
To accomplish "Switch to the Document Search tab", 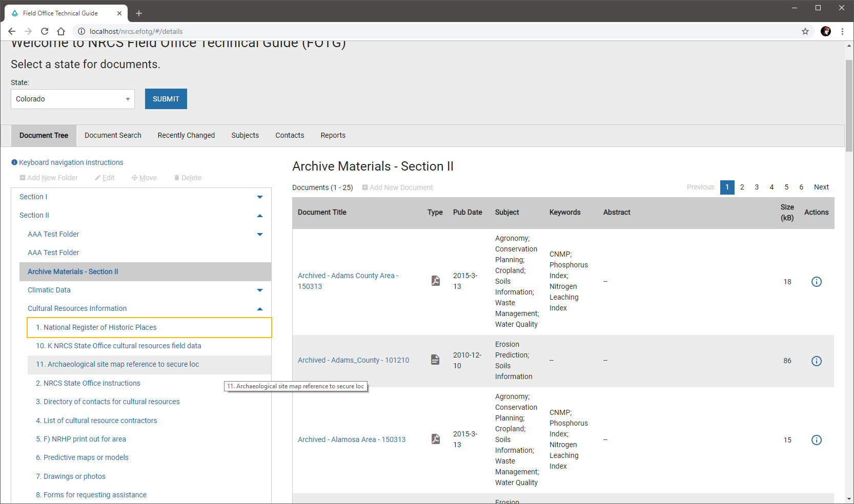I will 113,135.
